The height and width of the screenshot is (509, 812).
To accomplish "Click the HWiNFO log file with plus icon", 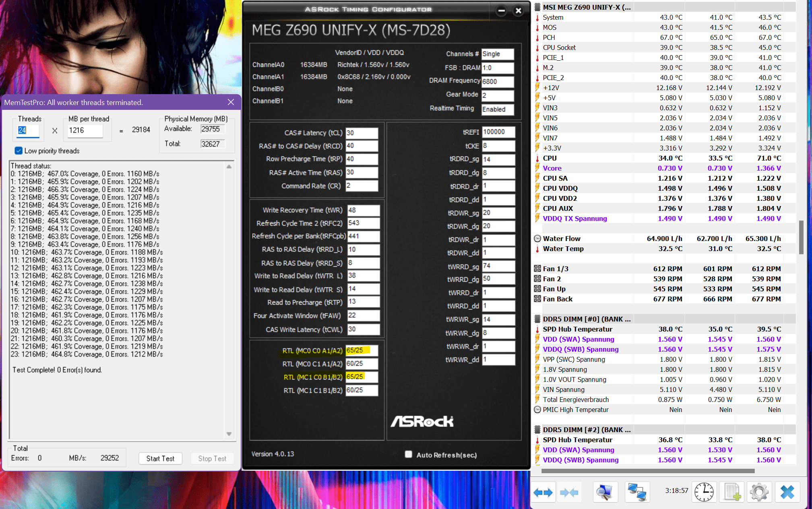I will [x=731, y=492].
